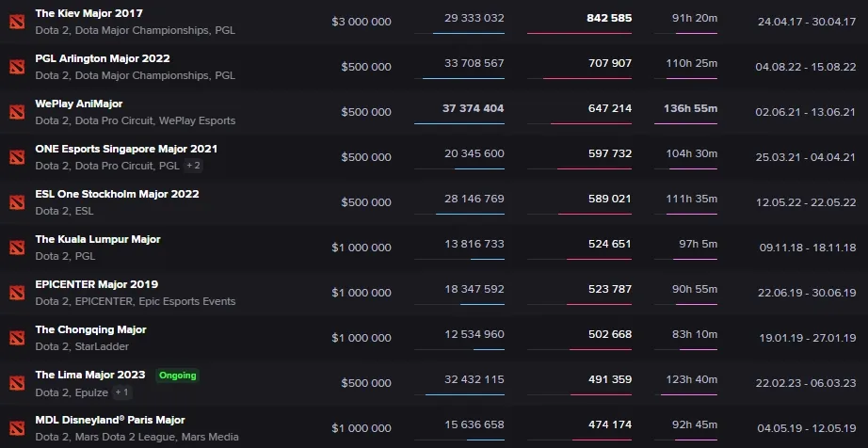Click date range 02.06.21 - 13.06.21
Image resolution: width=868 pixels, height=448 pixels.
(x=806, y=112)
